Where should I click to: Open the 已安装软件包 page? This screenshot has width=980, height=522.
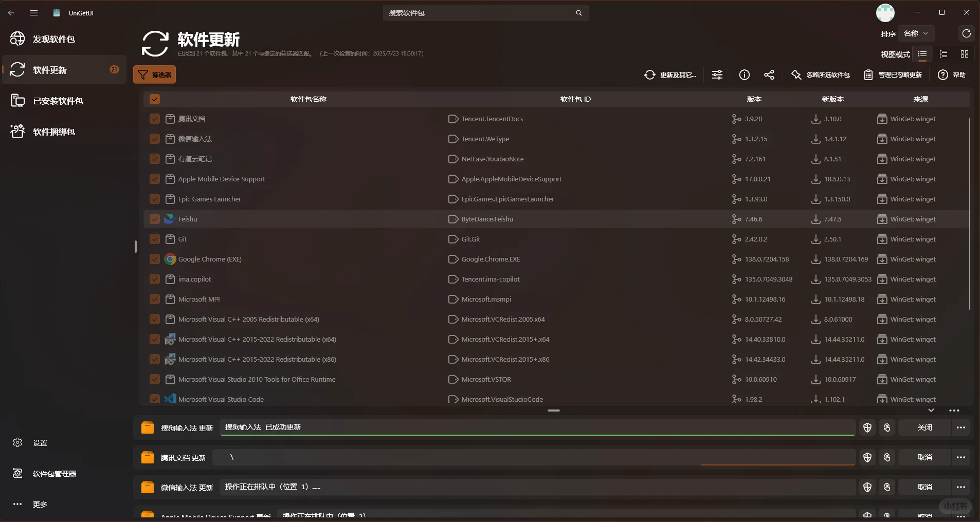tap(64, 101)
